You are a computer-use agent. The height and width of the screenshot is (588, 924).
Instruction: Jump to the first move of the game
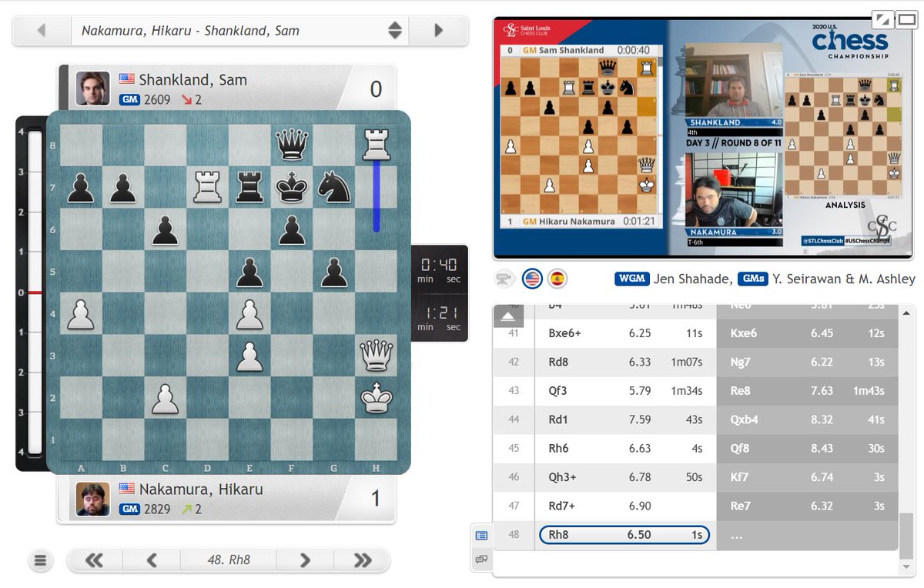pos(95,560)
